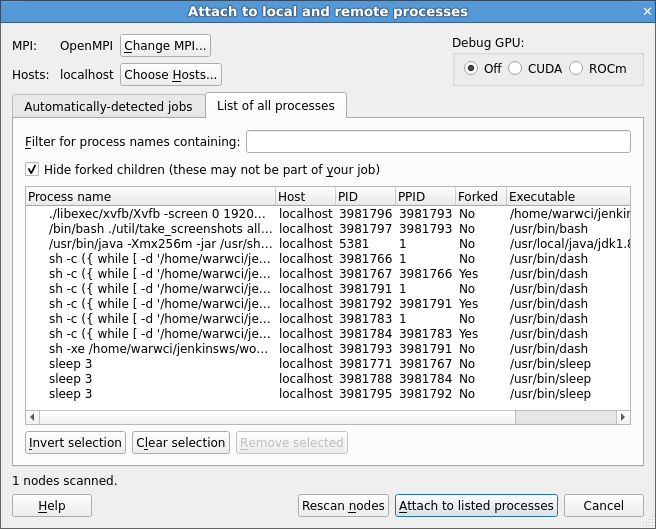Sort by the Process name column header
Image resolution: width=656 pixels, height=529 pixels.
coord(151,196)
